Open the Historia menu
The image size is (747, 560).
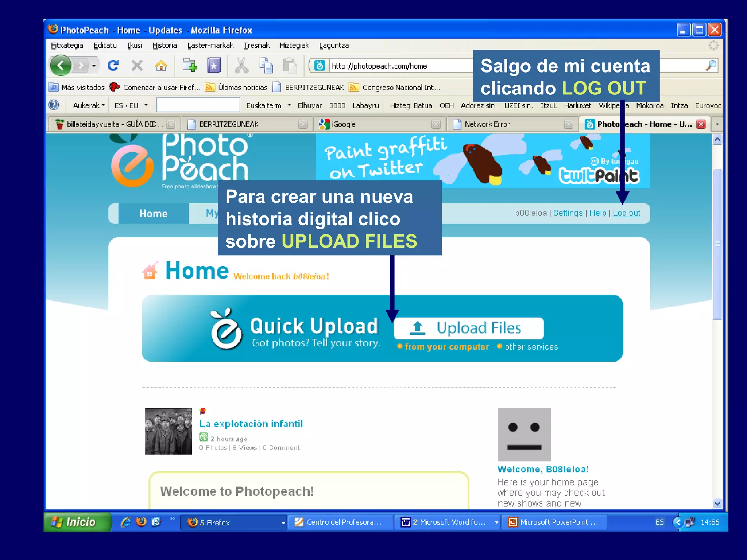click(x=165, y=46)
